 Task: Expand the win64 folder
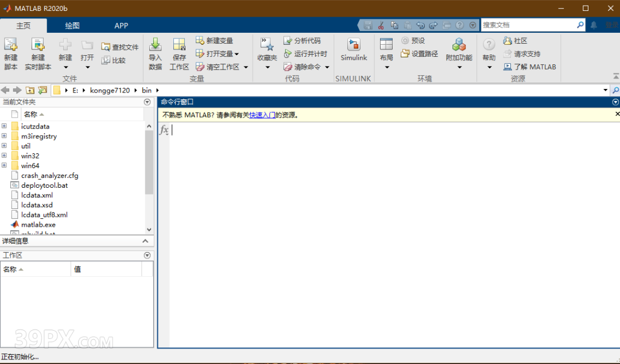5,165
